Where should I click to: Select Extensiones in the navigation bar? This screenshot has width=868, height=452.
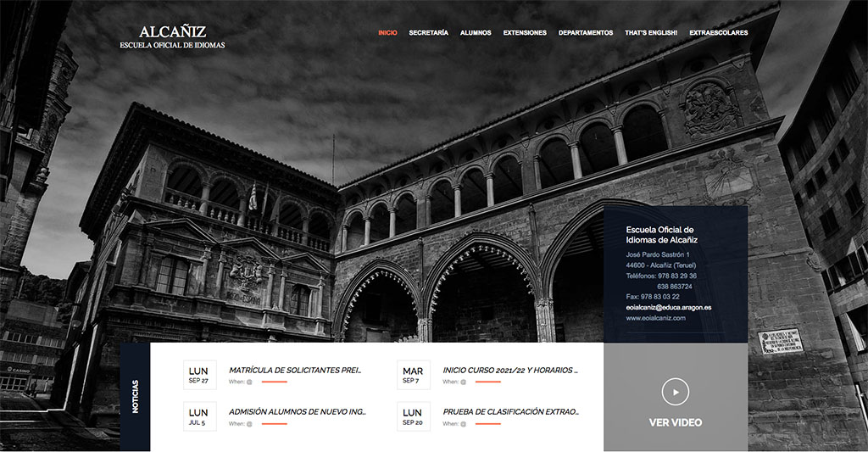[525, 33]
